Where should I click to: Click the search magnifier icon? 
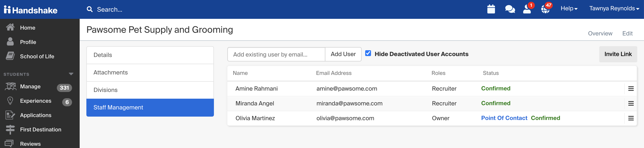pos(90,9)
